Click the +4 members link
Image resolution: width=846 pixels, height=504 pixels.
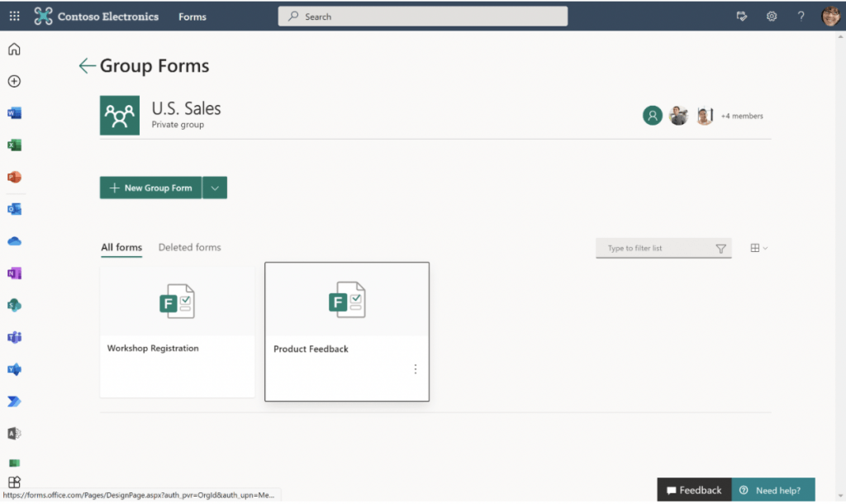742,116
